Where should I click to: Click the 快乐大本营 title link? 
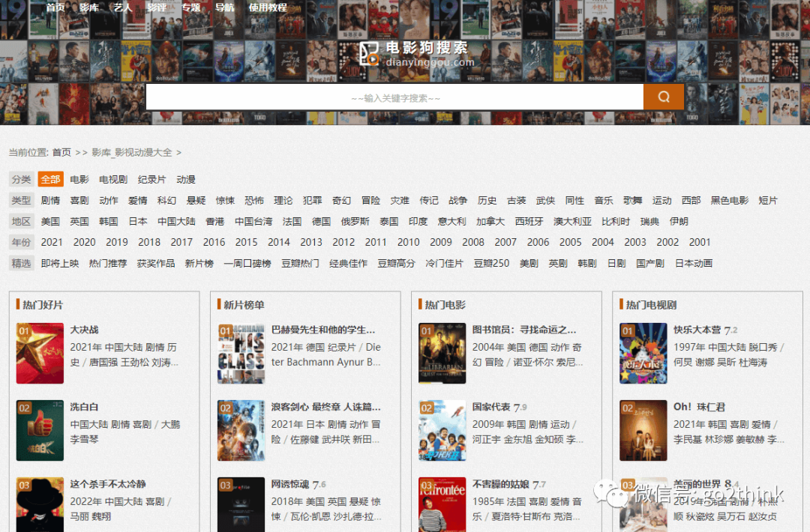[697, 330]
